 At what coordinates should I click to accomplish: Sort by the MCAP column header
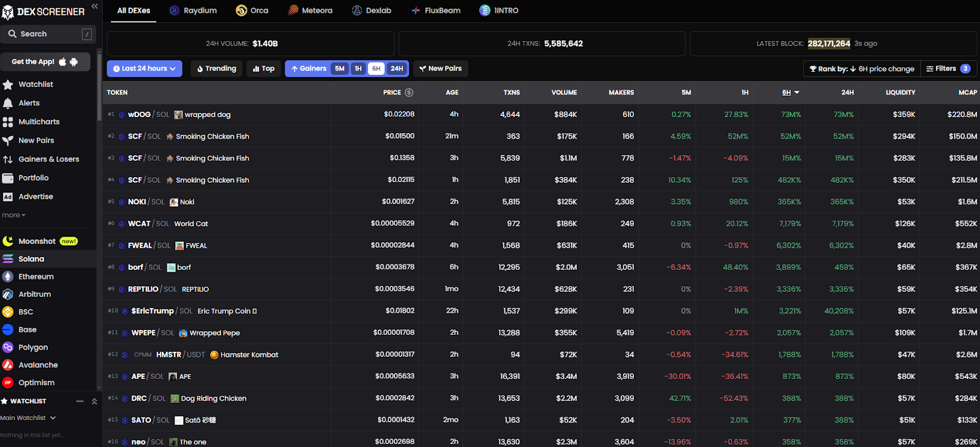point(968,93)
